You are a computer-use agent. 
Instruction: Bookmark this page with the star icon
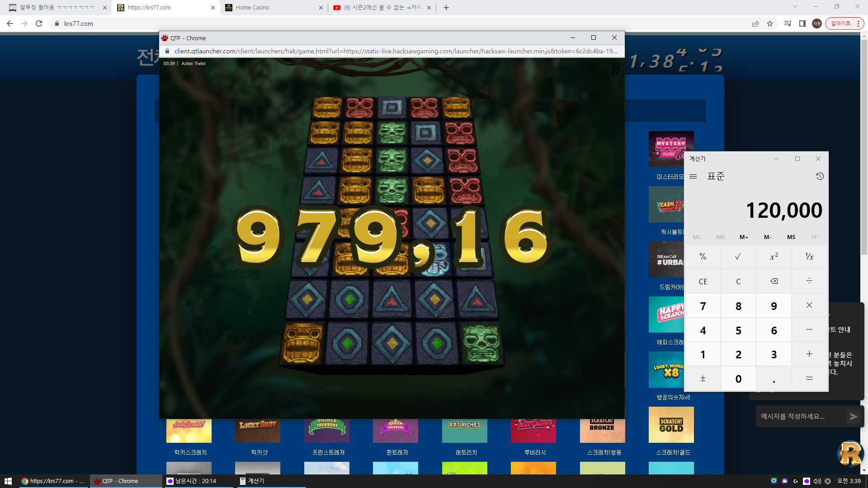[x=770, y=23]
